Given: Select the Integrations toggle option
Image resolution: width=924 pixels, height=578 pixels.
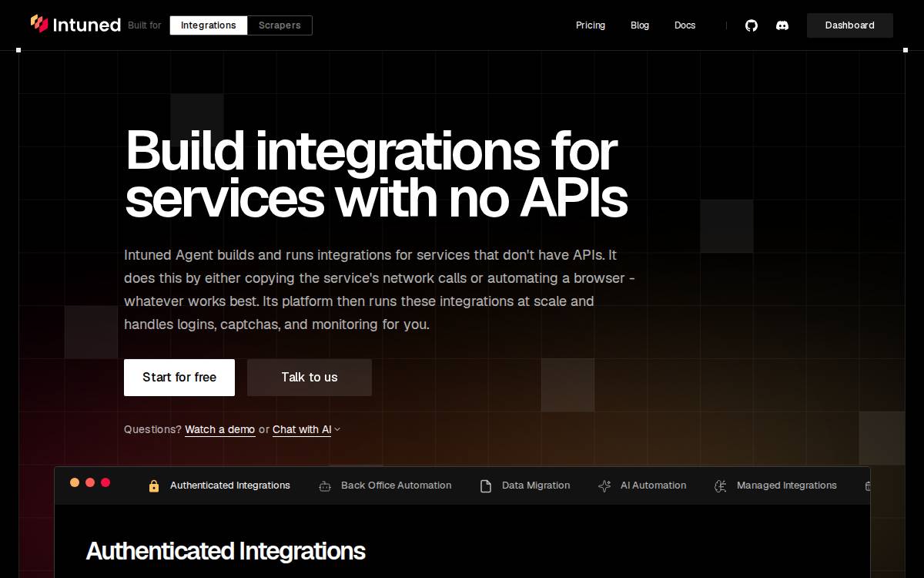Looking at the screenshot, I should coord(209,25).
